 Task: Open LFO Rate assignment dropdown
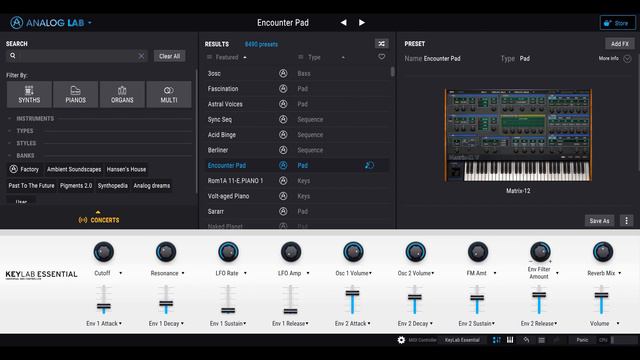(245, 273)
